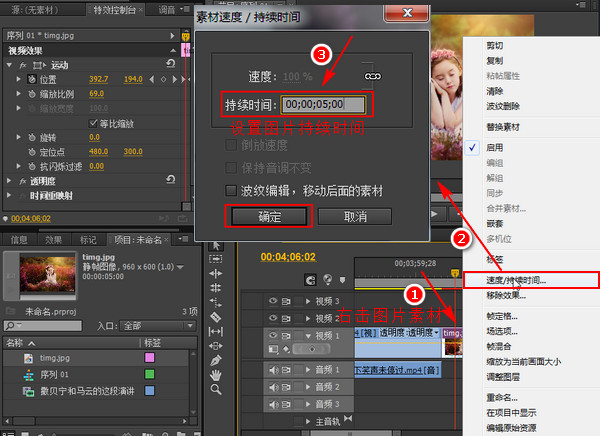The width and height of the screenshot is (600, 436).
Task: Mute the 音频 1 track speaker icon
Action: [272, 369]
